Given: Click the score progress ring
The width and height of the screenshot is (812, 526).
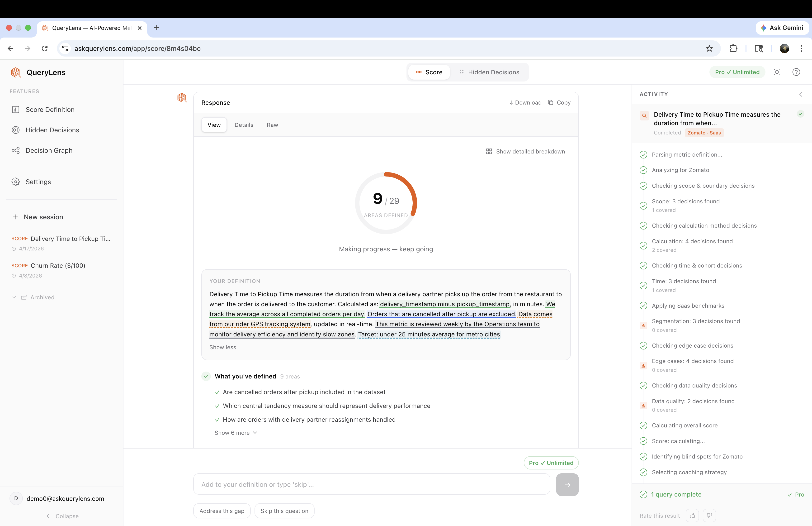Looking at the screenshot, I should 386,203.
